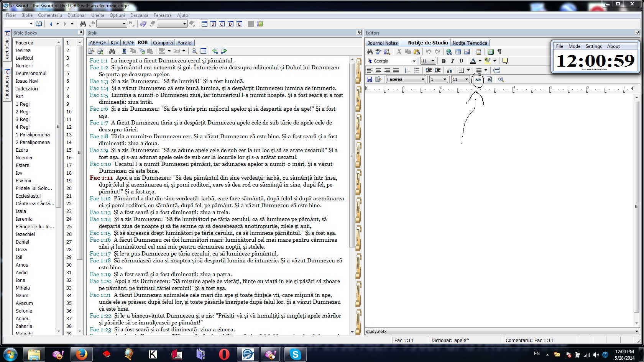The height and width of the screenshot is (362, 644).
Task: Click the purple Bible book icon
Action: [143, 24]
